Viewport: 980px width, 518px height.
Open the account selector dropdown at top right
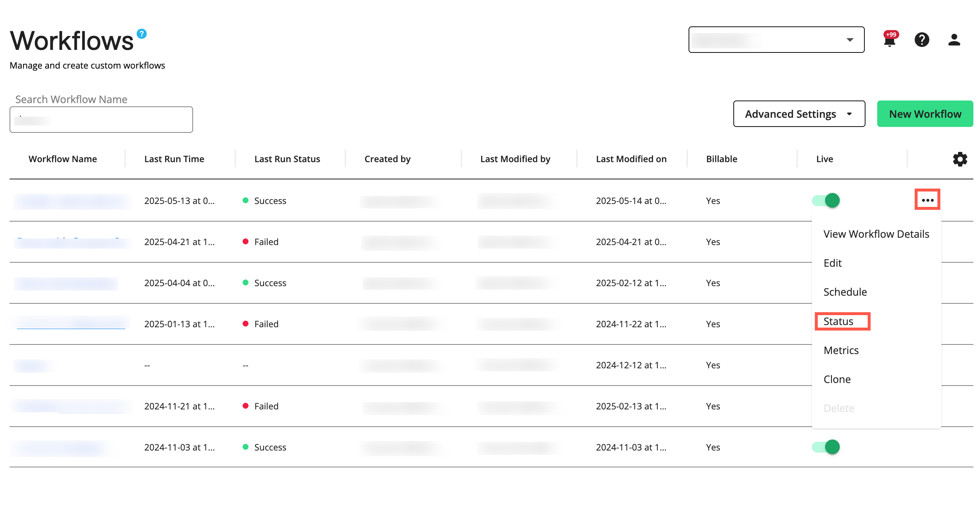pos(776,39)
